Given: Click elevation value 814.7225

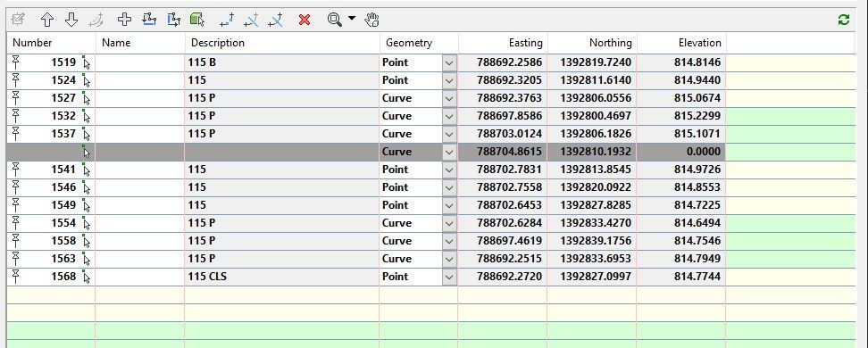Looking at the screenshot, I should [697, 205].
